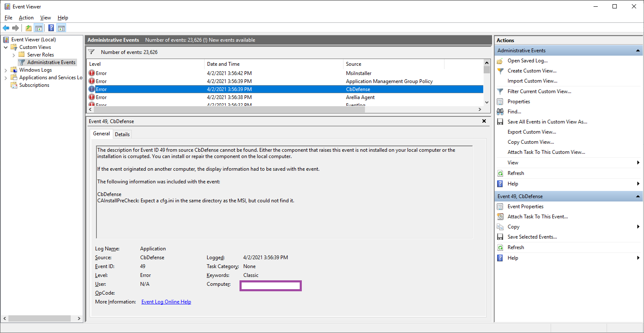
Task: Click console tree horizontal scroll right arrow
Action: (79, 319)
